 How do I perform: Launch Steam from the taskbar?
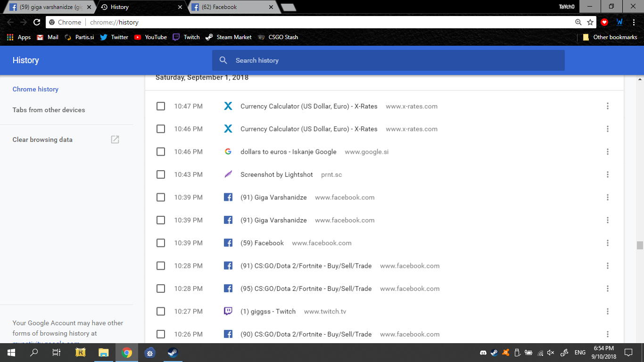(173, 353)
